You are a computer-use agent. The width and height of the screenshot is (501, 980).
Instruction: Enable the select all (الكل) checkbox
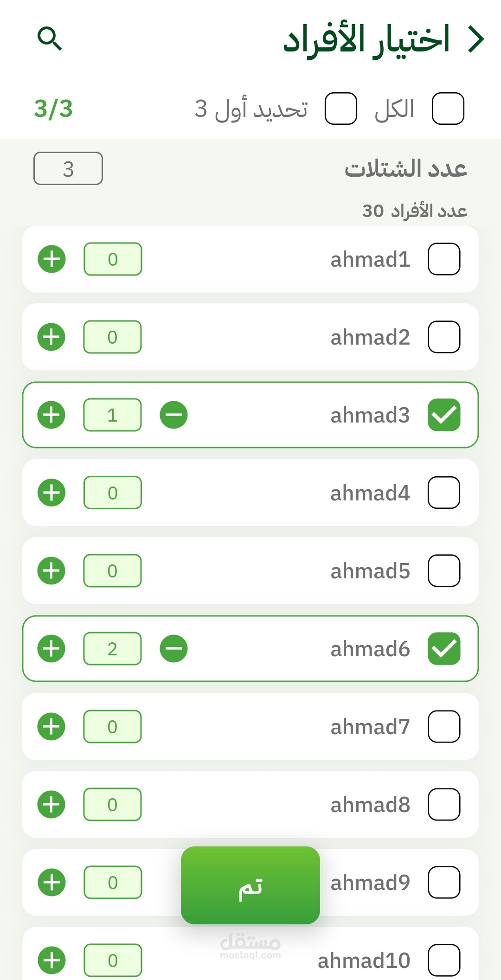click(x=448, y=109)
